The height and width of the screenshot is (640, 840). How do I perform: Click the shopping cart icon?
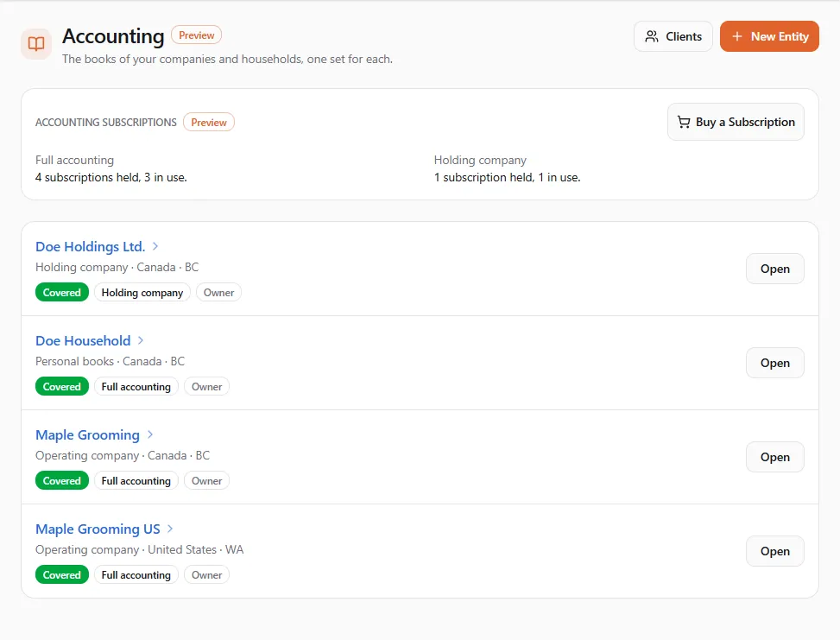click(x=684, y=122)
